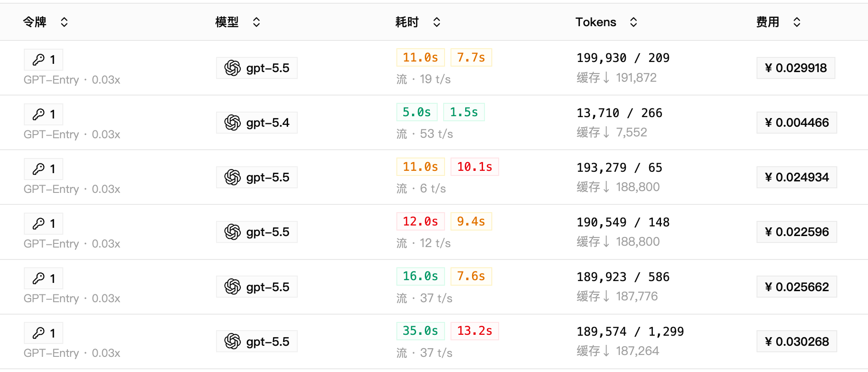Viewport: 868px width, 372px height.
Task: Sort by 费用 column sort arrows
Action: tap(797, 22)
